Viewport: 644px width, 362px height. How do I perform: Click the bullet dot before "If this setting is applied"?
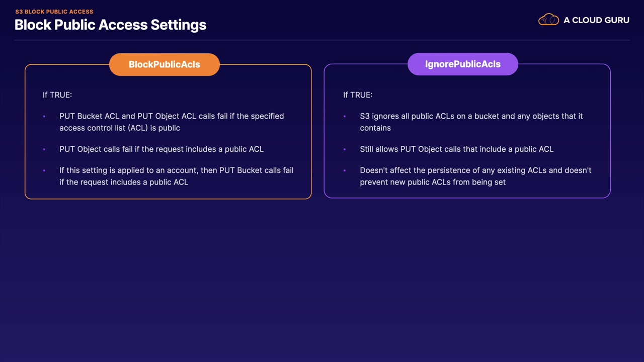click(44, 170)
